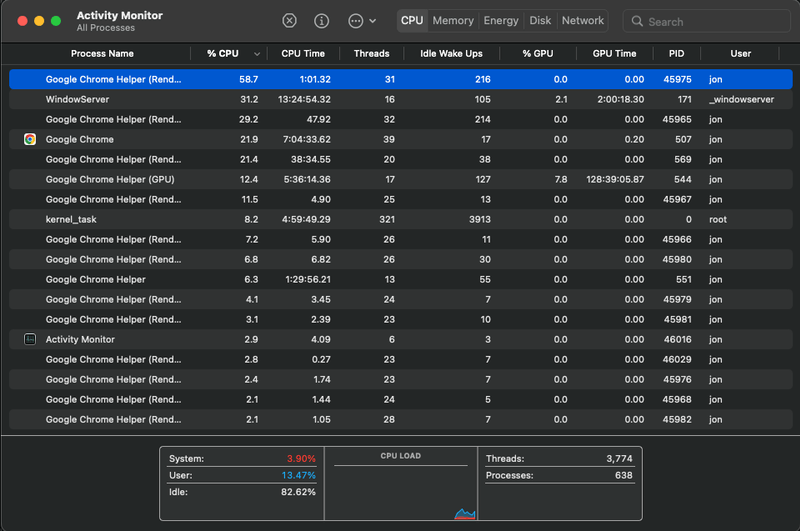This screenshot has height=531, width=800.
Task: Sort by Idle Wake Ups column header
Action: click(x=452, y=54)
